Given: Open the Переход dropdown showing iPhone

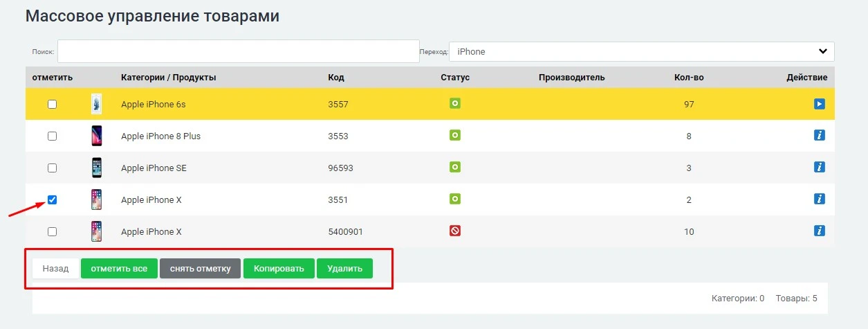Looking at the screenshot, I should click(x=642, y=51).
